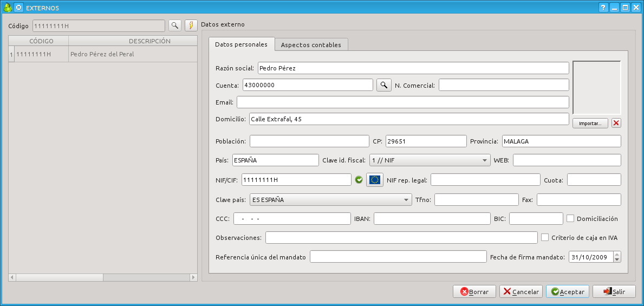Click the Aceptar button
The width and height of the screenshot is (644, 306).
[x=568, y=291]
